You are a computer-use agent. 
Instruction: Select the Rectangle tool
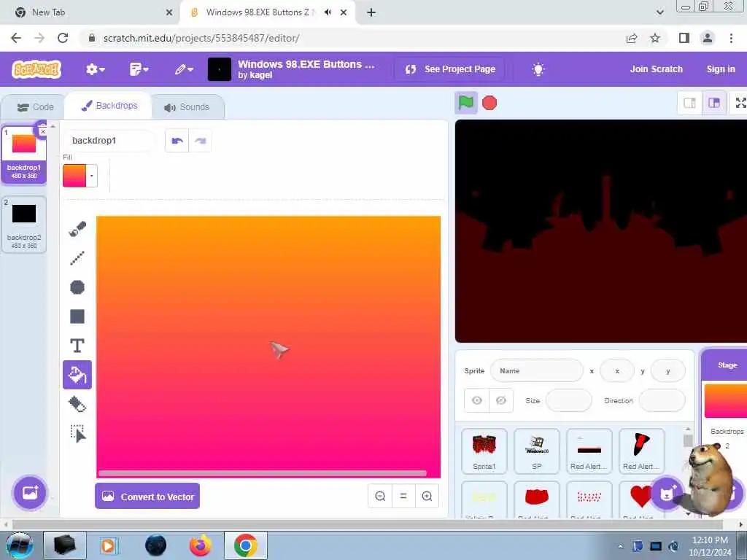(77, 316)
